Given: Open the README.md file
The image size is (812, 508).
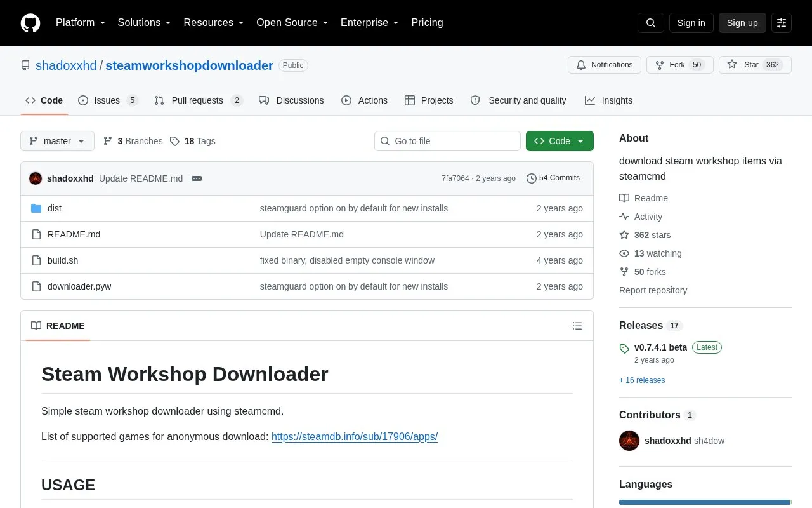Looking at the screenshot, I should click(x=74, y=234).
